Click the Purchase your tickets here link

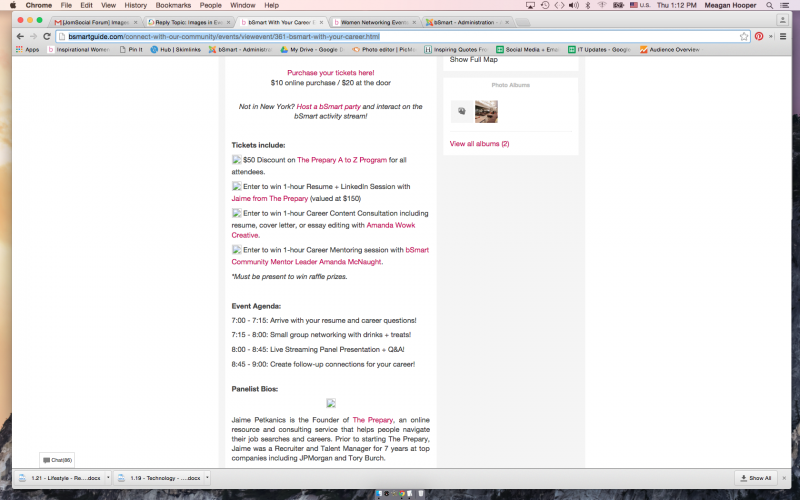[331, 72]
